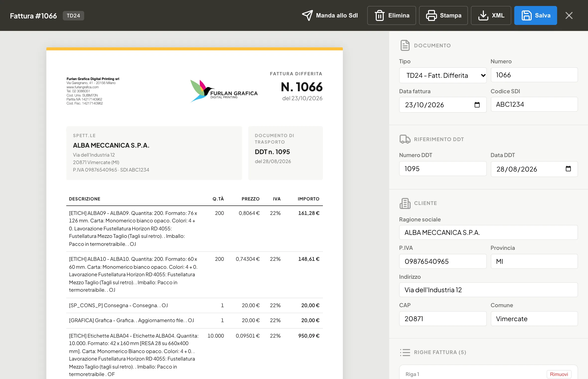Click the Riferimento DDT truck icon
This screenshot has height=379, width=588.
405,139
